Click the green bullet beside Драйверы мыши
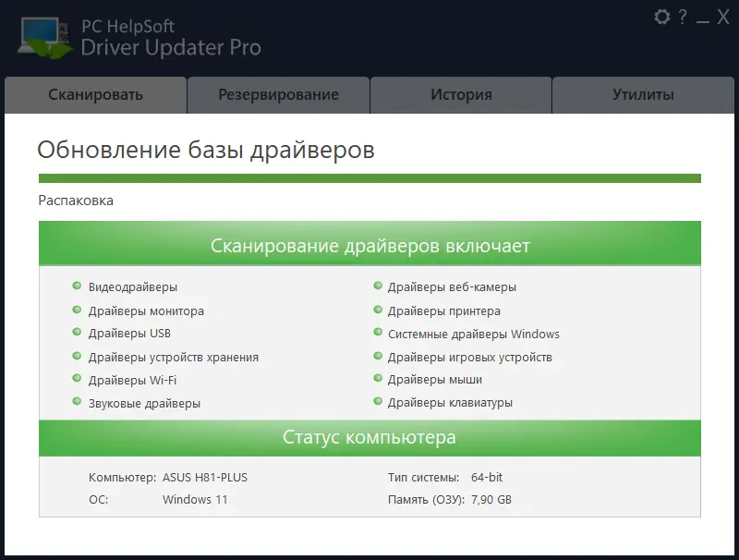 pos(379,380)
